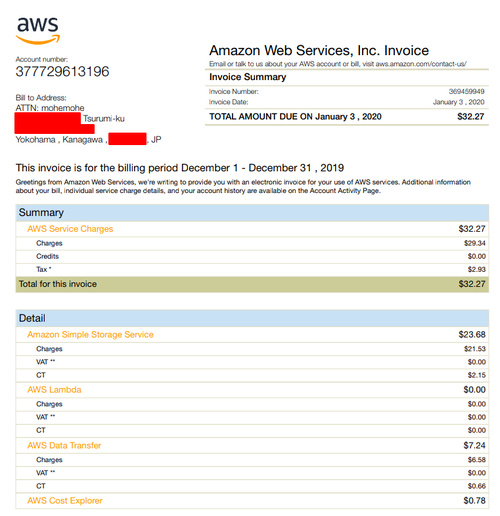Click the billing period heading text
Screen dimensions: 500x516
pos(180,168)
